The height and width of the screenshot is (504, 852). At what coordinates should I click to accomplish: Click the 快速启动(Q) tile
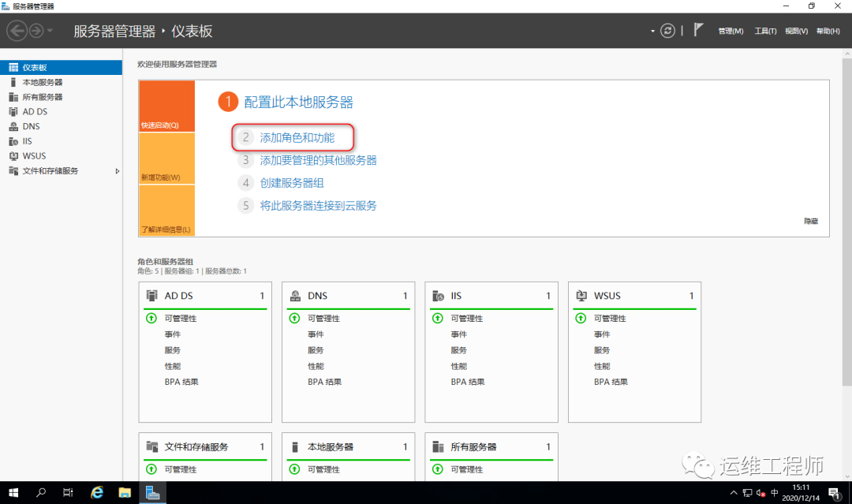(x=166, y=106)
